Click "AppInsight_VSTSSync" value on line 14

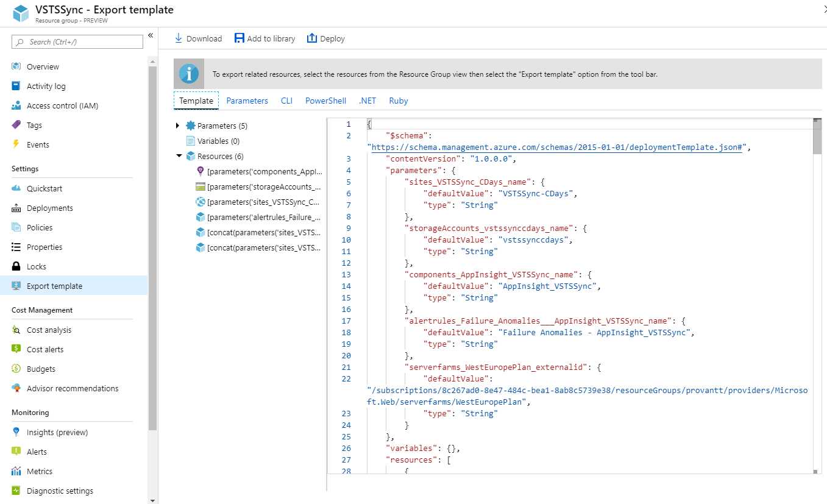[x=548, y=286]
